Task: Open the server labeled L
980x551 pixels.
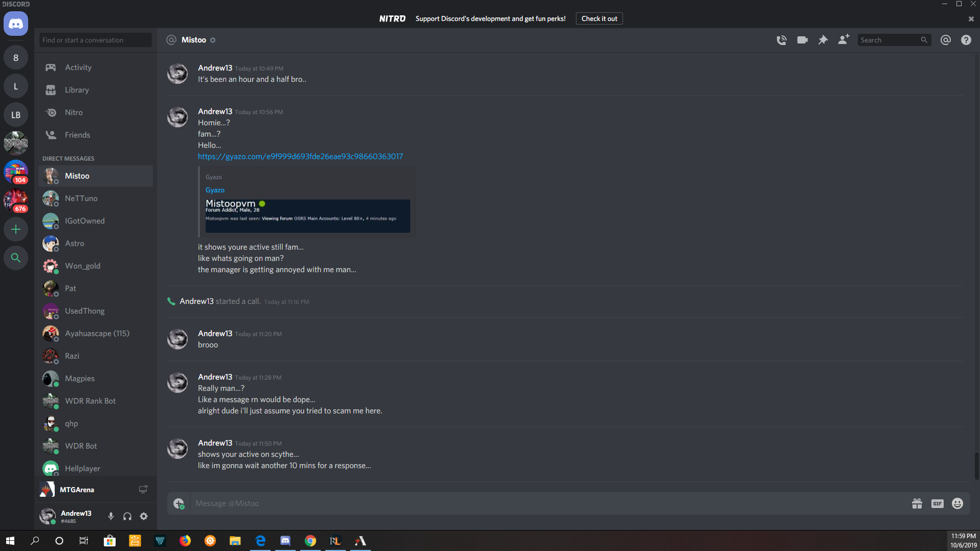Action: coord(16,86)
